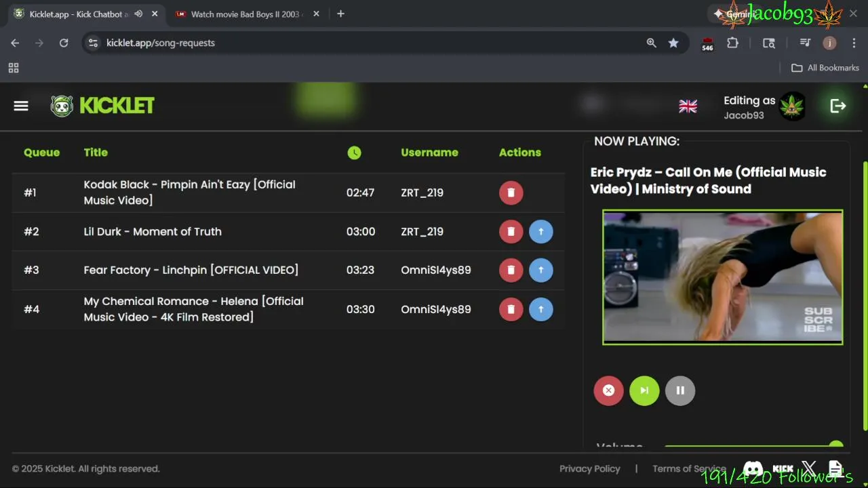Viewport: 868px width, 488px height.
Task: Open the Extensions puzzle icon
Action: click(732, 43)
